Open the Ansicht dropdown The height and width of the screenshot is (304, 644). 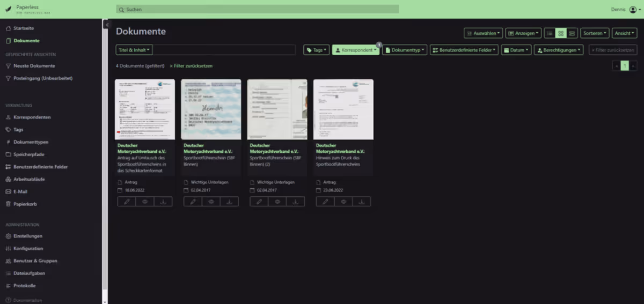click(x=625, y=33)
